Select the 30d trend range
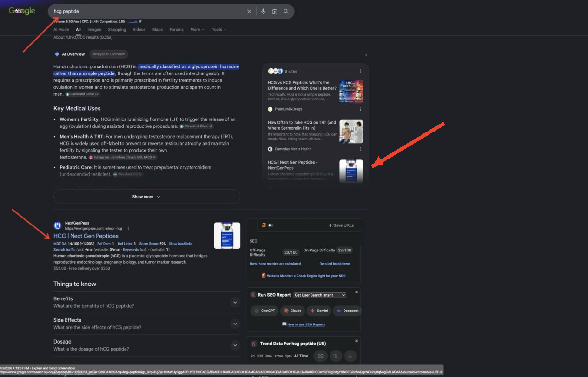This screenshot has height=377, width=588. tap(260, 356)
